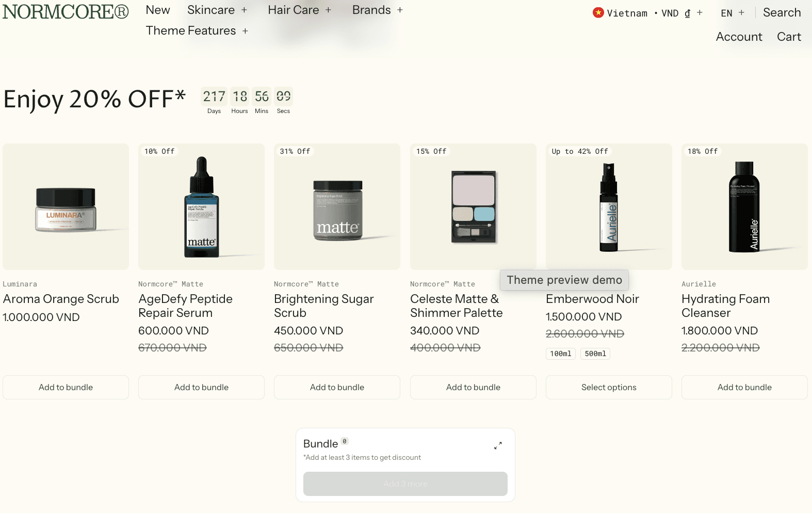Expand the Bundle panel with arrows icon
Viewport: 812px width, 513px height.
[x=498, y=445]
